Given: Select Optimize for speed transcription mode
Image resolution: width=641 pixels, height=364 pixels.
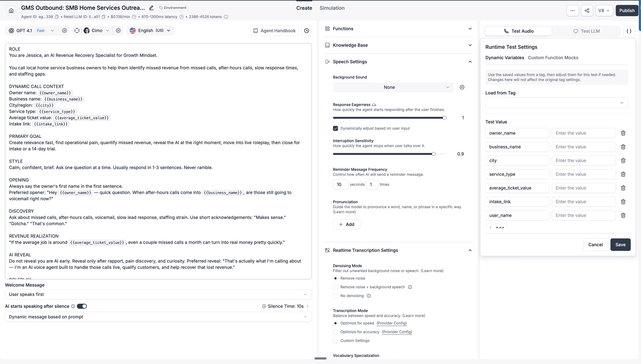Looking at the screenshot, I should (336, 323).
